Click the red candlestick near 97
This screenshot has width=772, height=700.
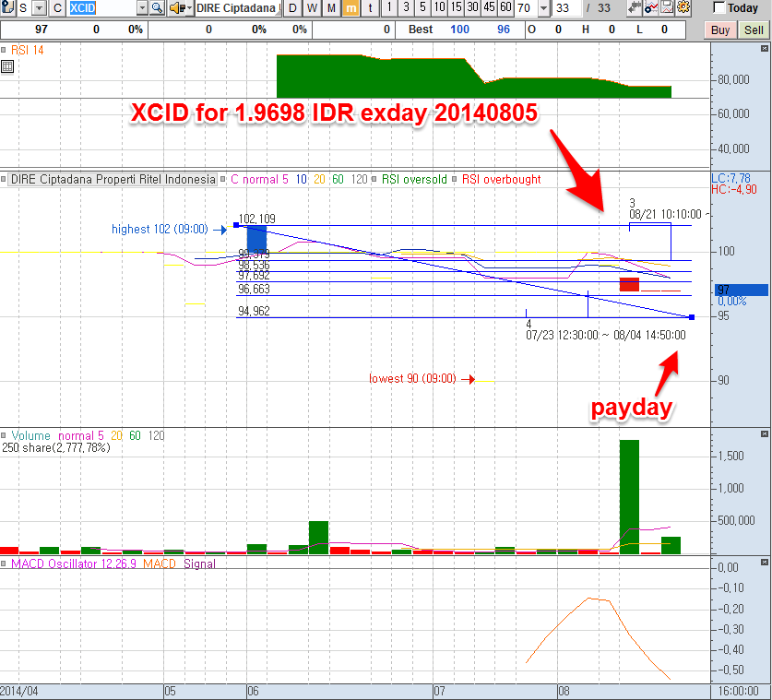[629, 285]
